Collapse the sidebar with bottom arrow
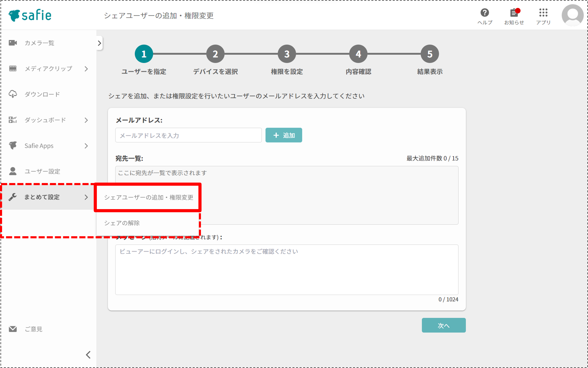 click(88, 355)
